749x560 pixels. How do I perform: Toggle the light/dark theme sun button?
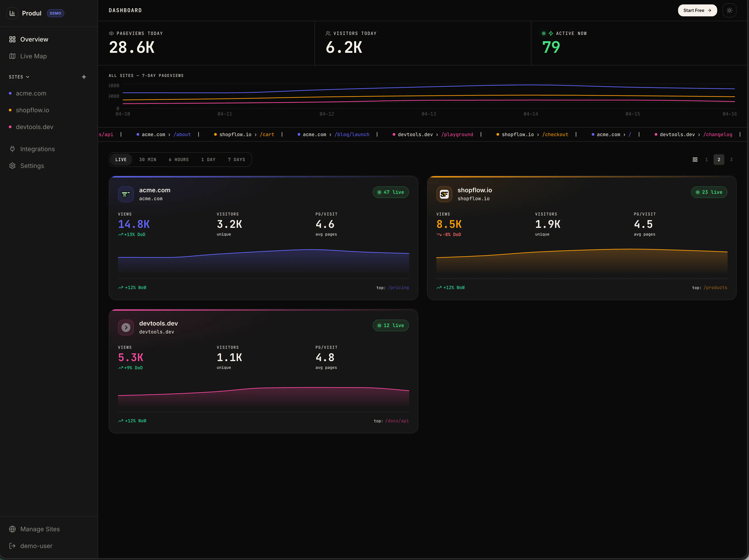pyautogui.click(x=729, y=11)
